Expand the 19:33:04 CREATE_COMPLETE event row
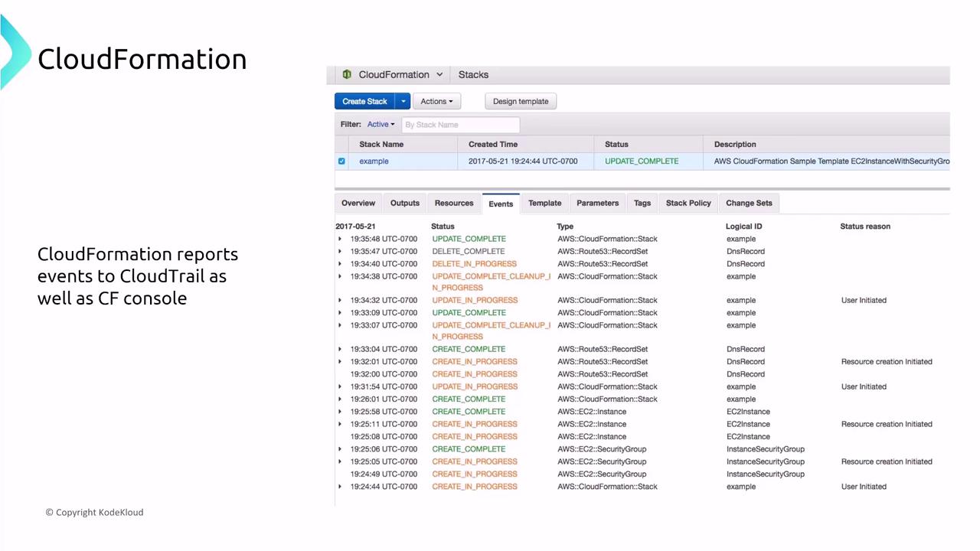This screenshot has height=551, width=980. coord(340,349)
